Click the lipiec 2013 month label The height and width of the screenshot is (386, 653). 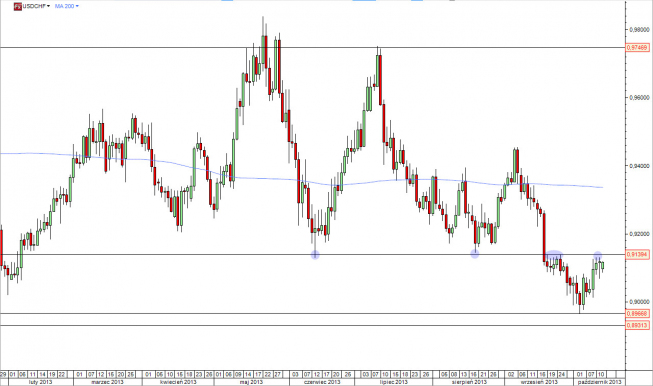click(x=394, y=381)
